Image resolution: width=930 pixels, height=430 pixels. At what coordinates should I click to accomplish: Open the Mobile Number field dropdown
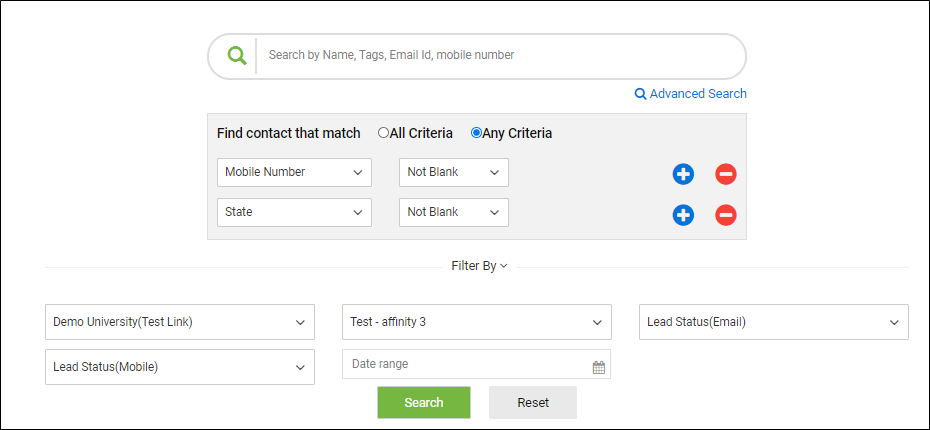pyautogui.click(x=294, y=172)
